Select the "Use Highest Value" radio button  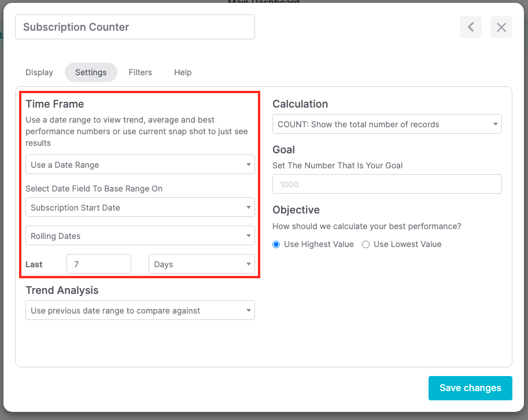[276, 244]
